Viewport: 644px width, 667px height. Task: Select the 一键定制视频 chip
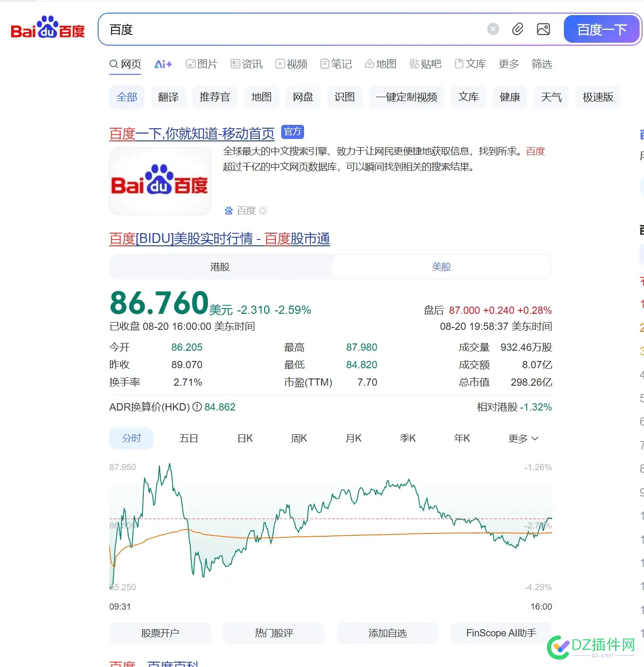[407, 97]
